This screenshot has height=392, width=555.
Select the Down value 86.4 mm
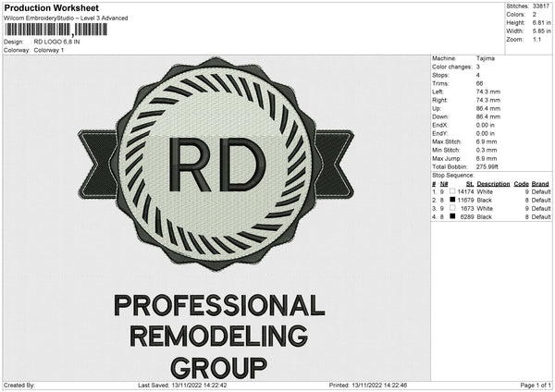click(x=488, y=116)
